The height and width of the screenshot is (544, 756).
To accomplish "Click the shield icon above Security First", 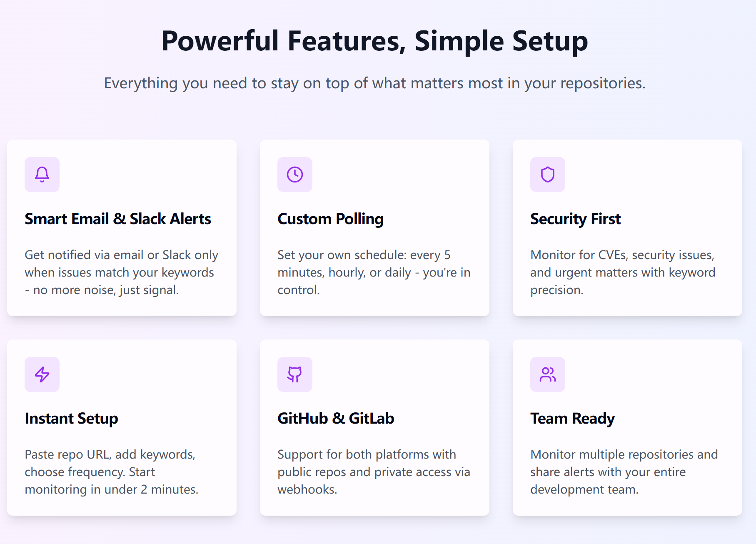I will click(548, 175).
